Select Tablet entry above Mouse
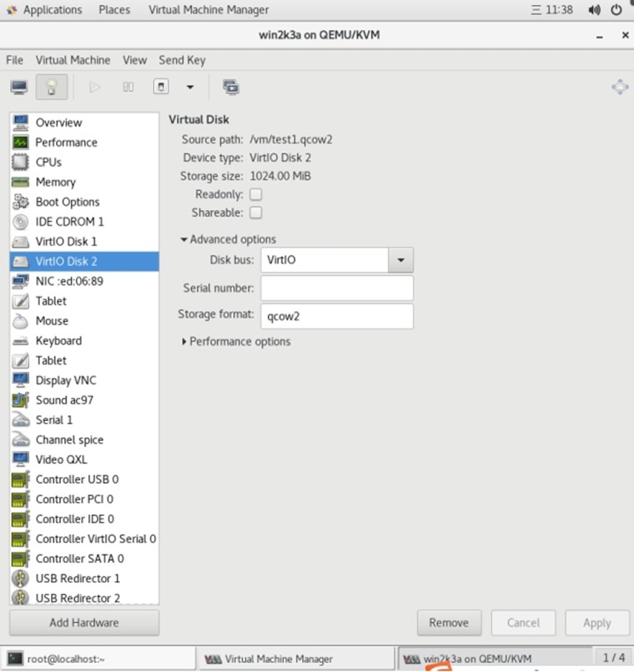This screenshot has width=634, height=672. tap(84, 301)
